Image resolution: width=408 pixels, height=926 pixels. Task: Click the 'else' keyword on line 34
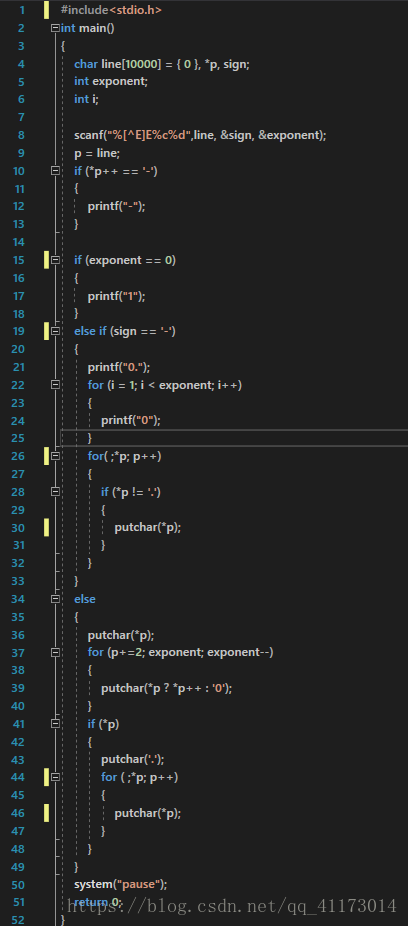[x=84, y=599]
